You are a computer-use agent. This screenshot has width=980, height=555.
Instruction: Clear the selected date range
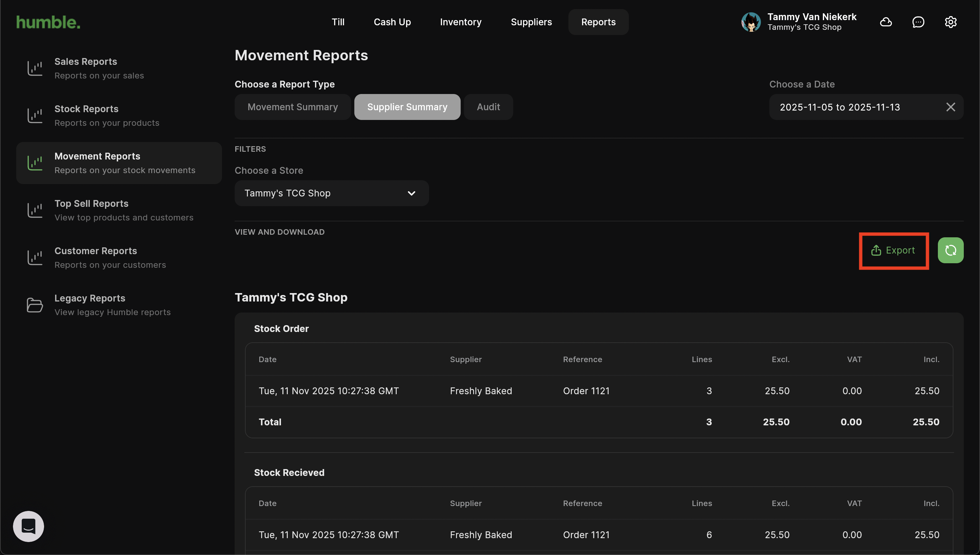coord(951,107)
